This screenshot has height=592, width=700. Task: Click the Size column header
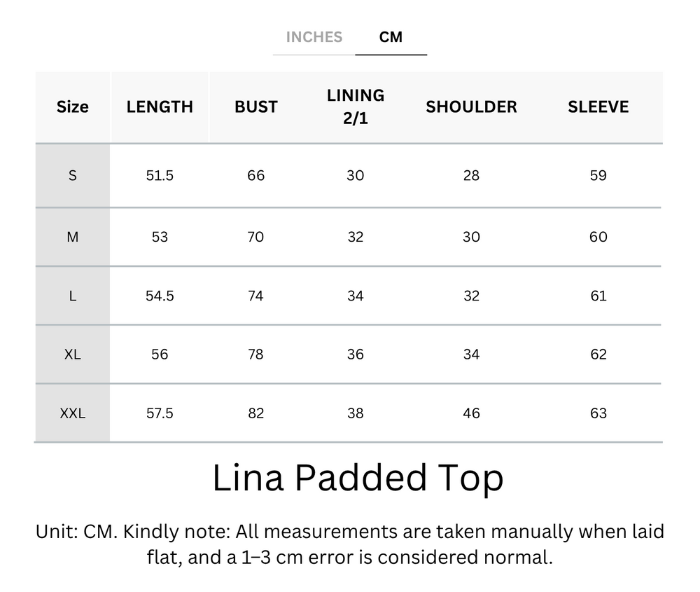(72, 106)
